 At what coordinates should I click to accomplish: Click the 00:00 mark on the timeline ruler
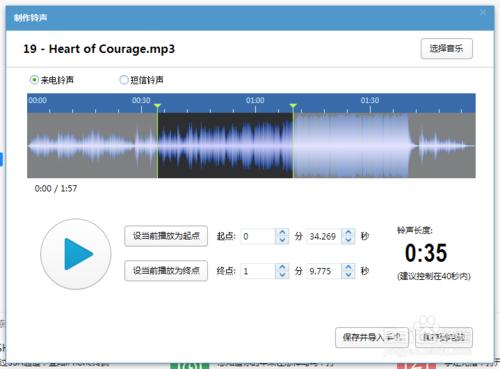[38, 100]
